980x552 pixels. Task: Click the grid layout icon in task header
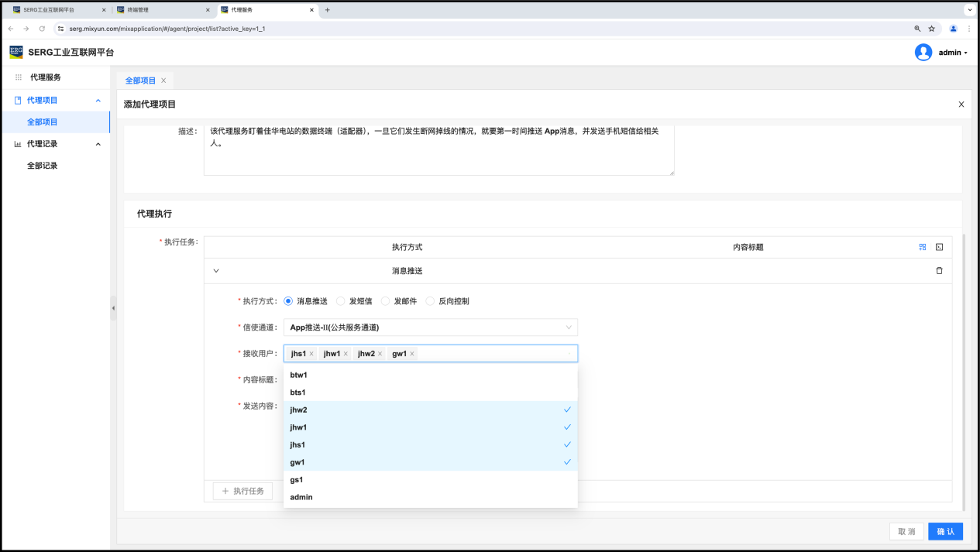[923, 247]
